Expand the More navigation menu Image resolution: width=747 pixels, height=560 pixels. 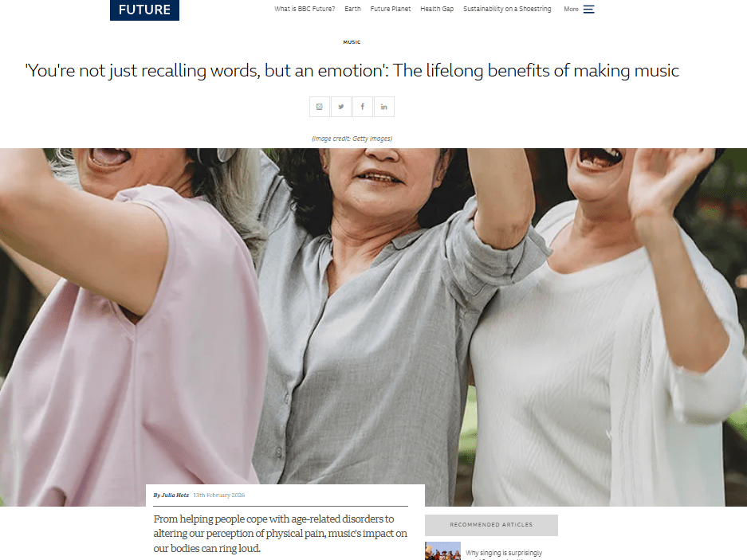click(571, 9)
